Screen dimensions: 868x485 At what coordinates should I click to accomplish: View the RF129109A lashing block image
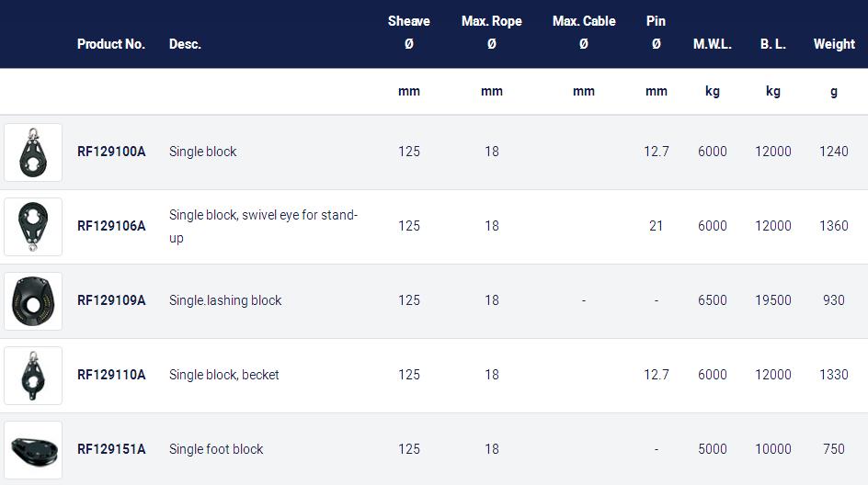[x=33, y=301]
